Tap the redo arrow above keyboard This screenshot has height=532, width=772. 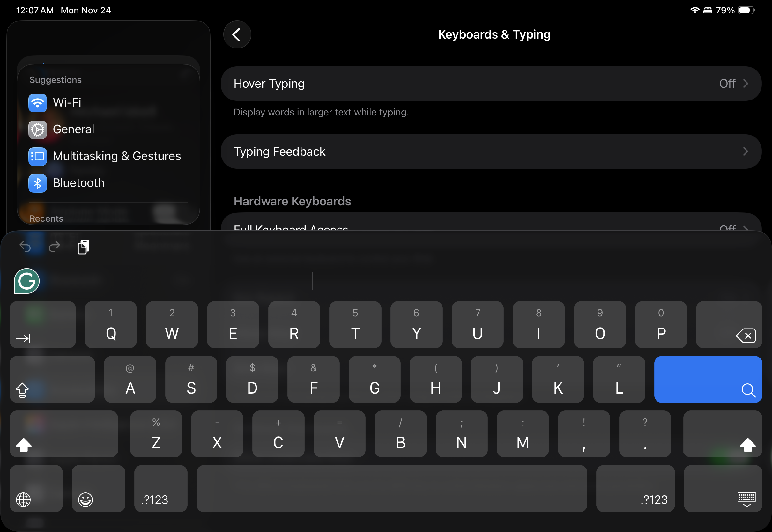click(54, 247)
